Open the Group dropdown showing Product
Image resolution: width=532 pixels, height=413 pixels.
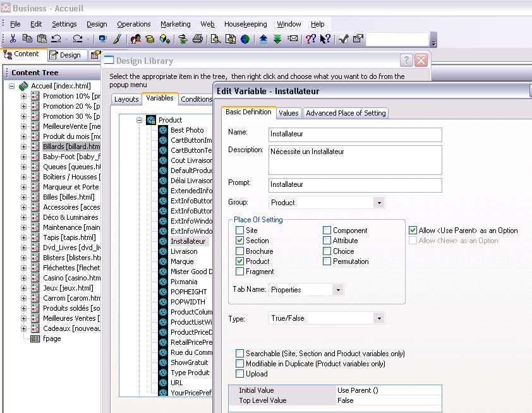click(x=378, y=203)
